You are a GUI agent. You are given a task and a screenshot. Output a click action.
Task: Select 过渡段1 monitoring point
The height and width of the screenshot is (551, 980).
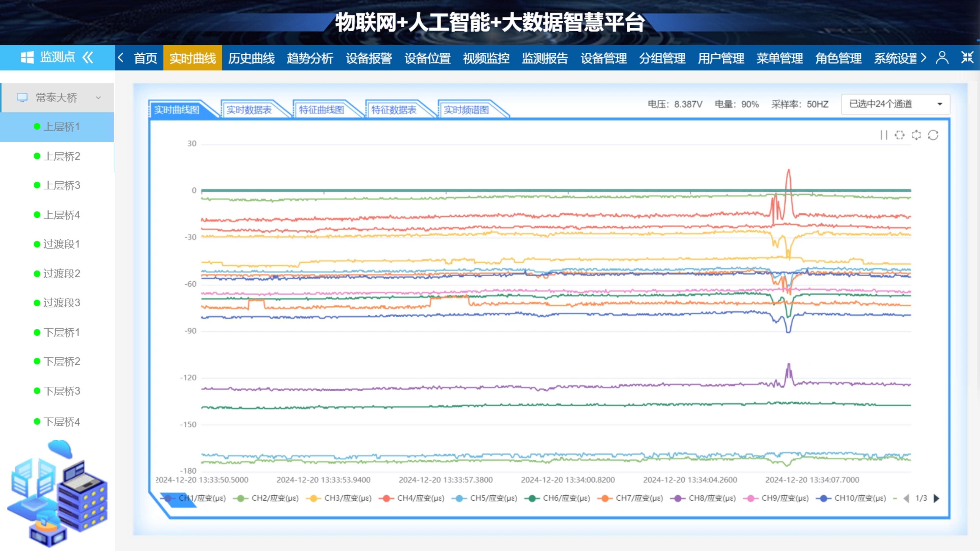click(62, 244)
